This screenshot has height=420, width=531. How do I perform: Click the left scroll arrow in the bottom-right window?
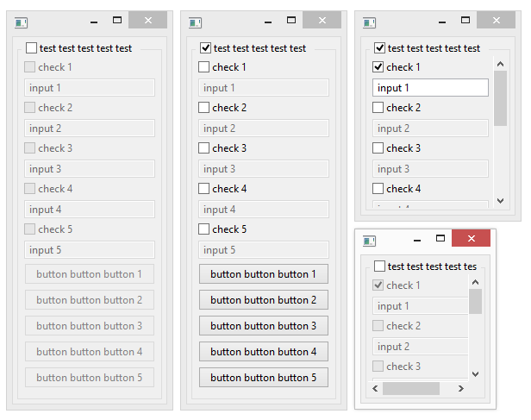click(x=375, y=389)
